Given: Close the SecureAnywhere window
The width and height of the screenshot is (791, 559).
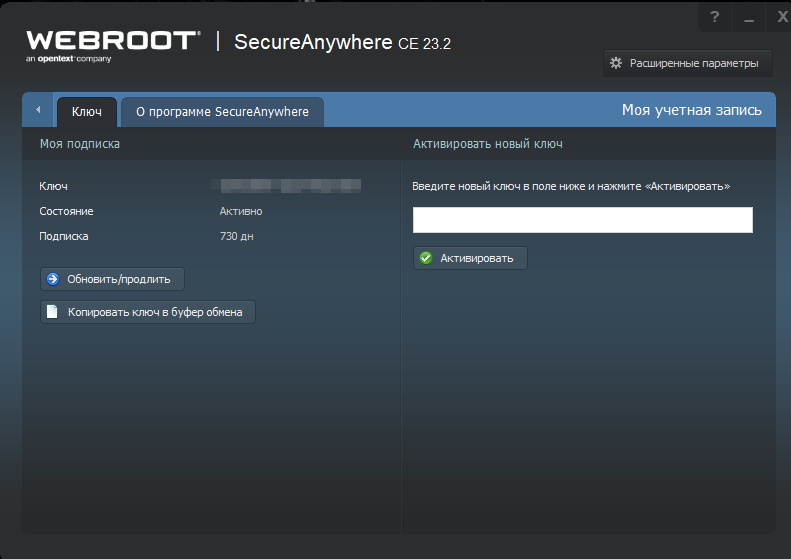Looking at the screenshot, I should pyautogui.click(x=781, y=17).
